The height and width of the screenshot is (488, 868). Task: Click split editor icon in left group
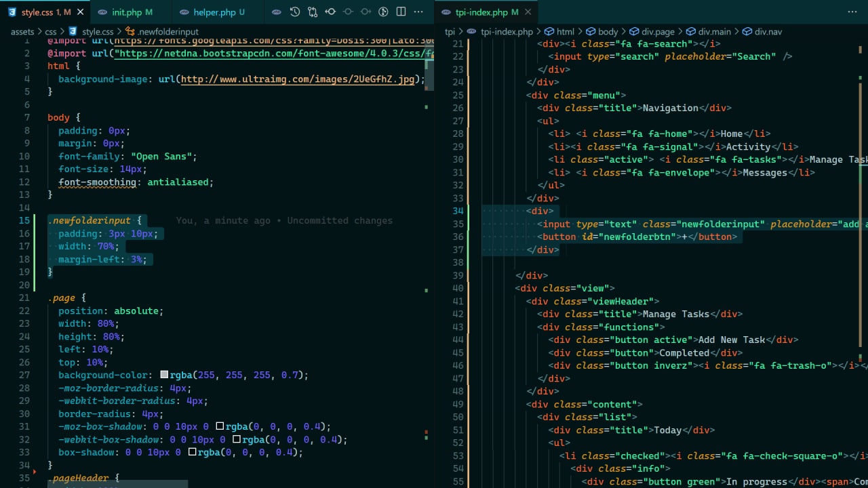(x=401, y=12)
